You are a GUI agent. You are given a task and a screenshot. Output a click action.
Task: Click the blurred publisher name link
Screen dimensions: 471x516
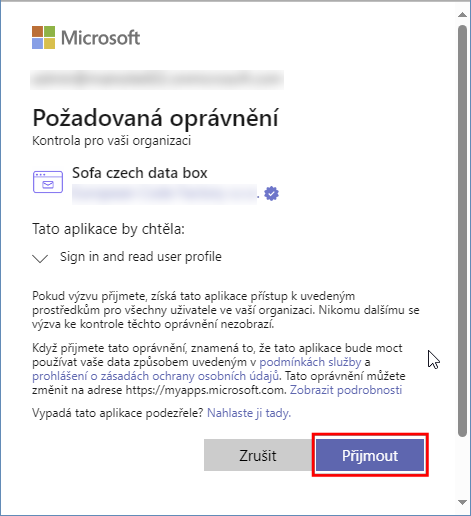165,194
